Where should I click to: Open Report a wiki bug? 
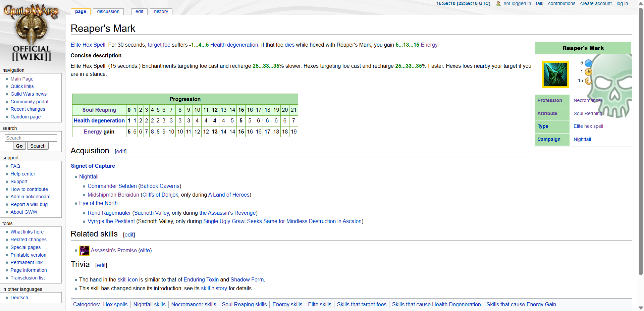point(29,204)
